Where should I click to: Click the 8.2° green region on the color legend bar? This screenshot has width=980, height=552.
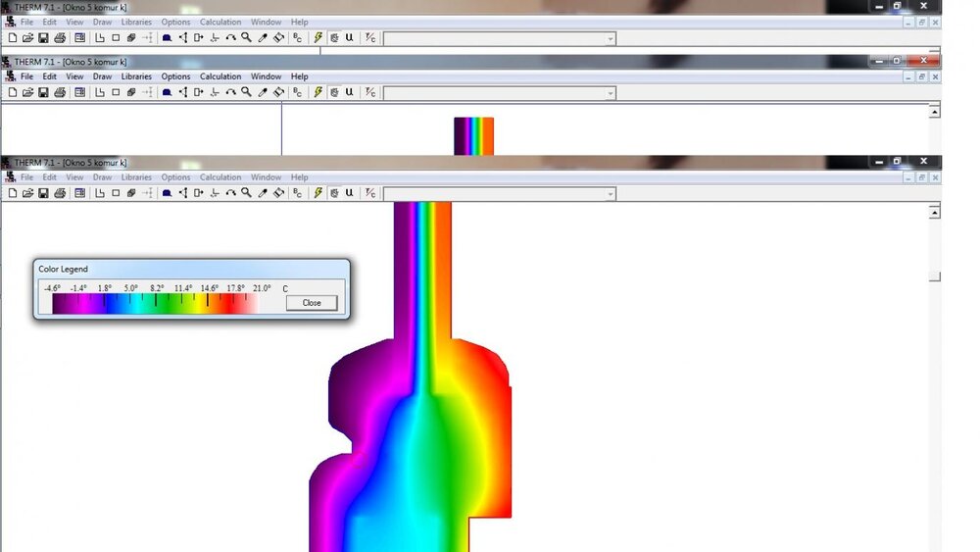point(157,304)
